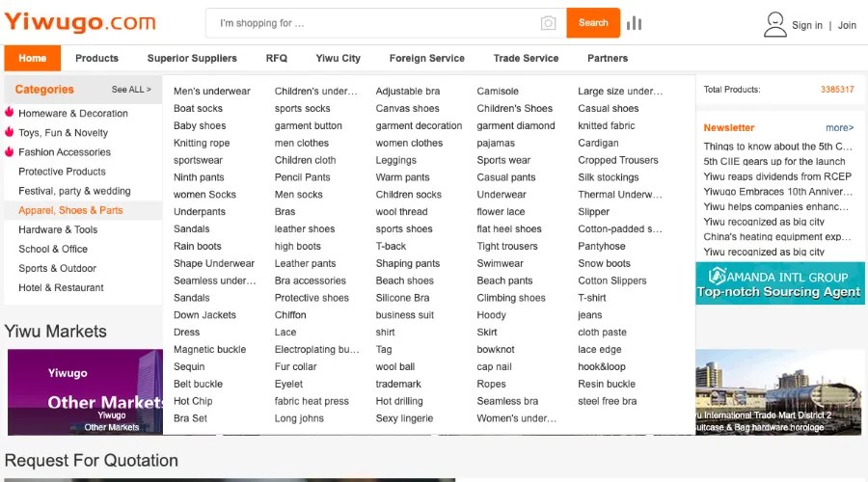Screen dimensions: 868x482
Task: Select Hardware & Tools category
Action: pyautogui.click(x=58, y=229)
